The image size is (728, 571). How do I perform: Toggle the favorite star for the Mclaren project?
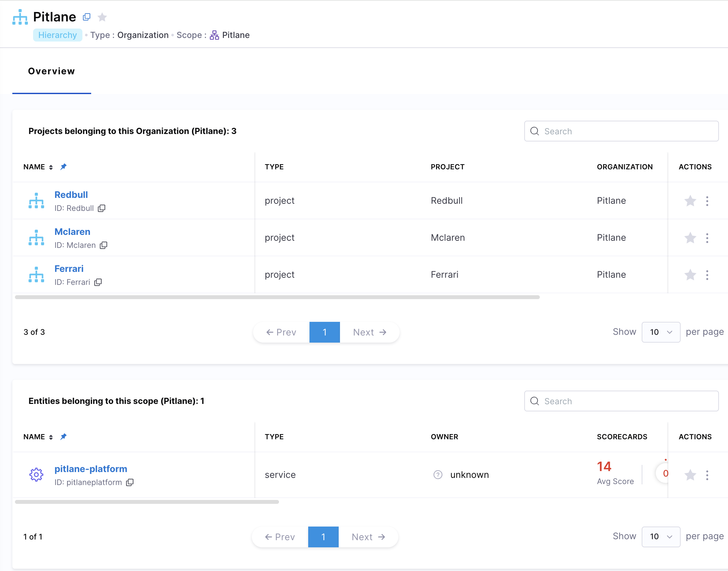[690, 238]
